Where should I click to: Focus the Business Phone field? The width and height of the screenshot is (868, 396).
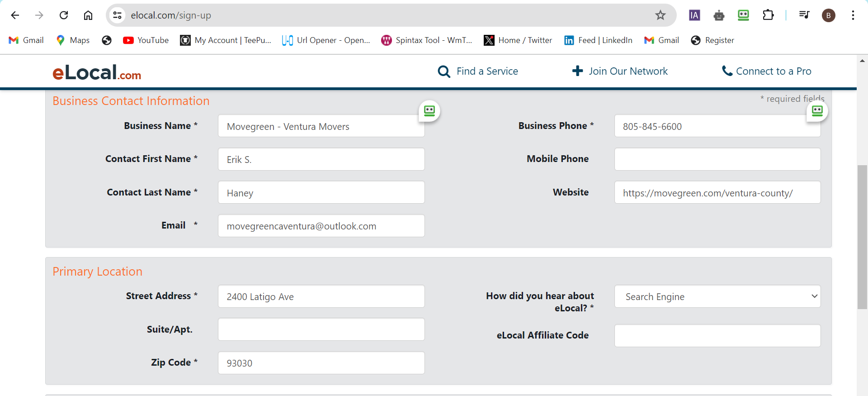717,126
